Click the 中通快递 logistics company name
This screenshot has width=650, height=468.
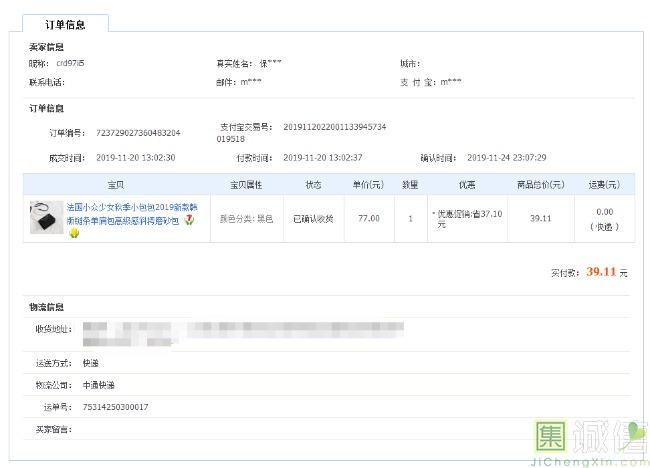click(x=98, y=385)
